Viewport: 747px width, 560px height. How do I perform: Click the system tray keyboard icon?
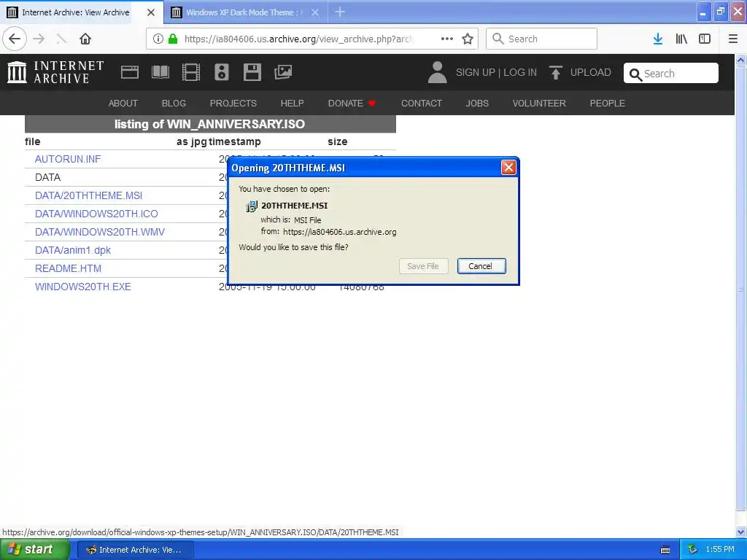(x=665, y=550)
